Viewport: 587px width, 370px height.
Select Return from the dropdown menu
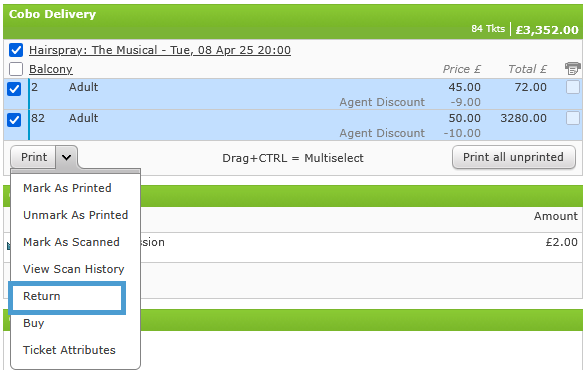pyautogui.click(x=67, y=297)
